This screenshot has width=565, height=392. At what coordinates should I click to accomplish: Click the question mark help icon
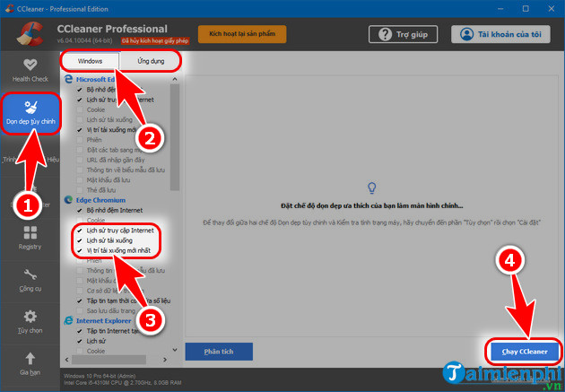coord(385,34)
